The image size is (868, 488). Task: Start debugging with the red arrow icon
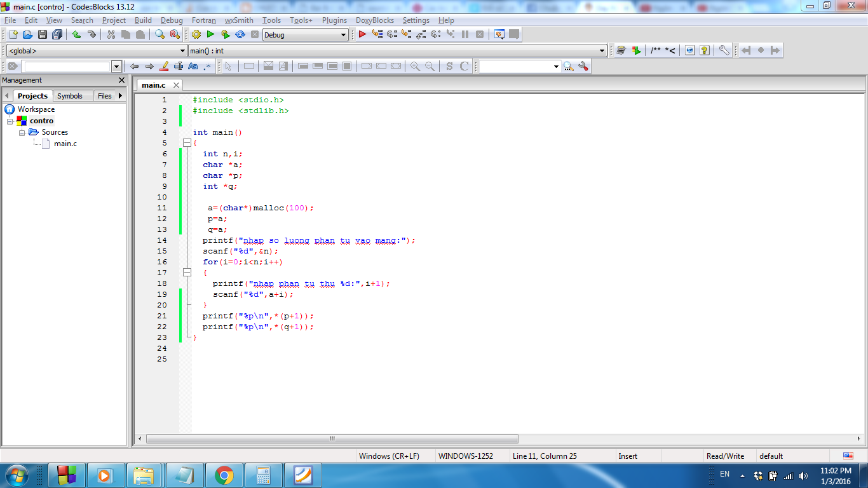coord(362,34)
